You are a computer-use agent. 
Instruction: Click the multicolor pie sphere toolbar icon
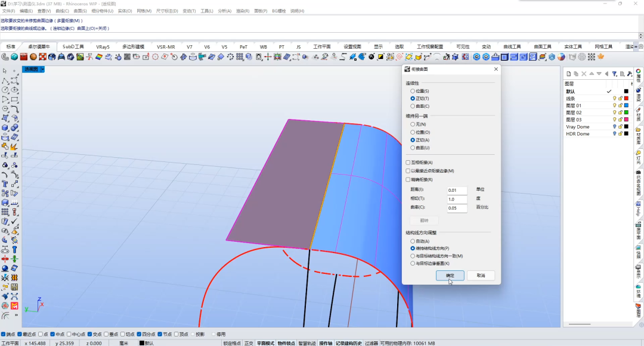click(562, 57)
